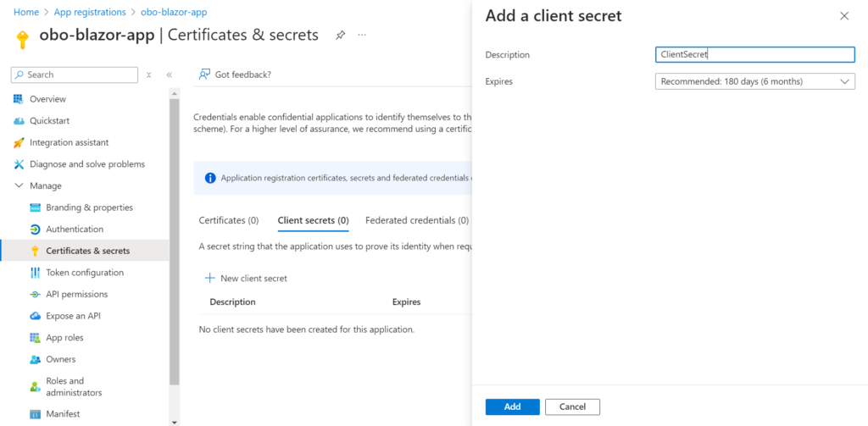Click the Manifest icon
This screenshot has height=426, width=868.
coord(36,414)
